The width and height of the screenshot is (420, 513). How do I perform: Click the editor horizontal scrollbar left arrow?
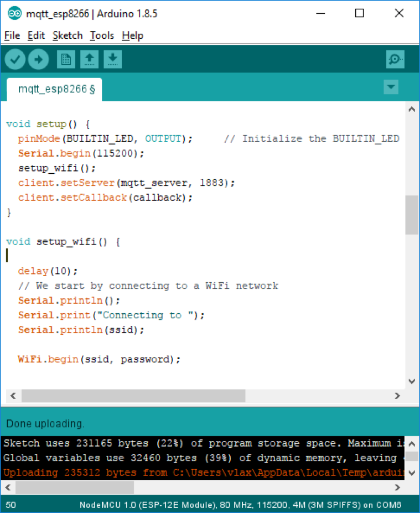[x=13, y=396]
